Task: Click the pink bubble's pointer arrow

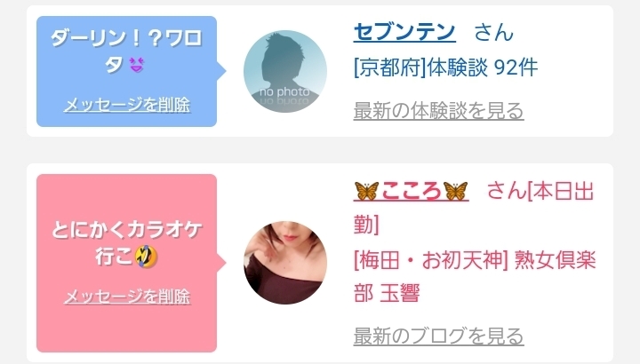Action: click(221, 263)
